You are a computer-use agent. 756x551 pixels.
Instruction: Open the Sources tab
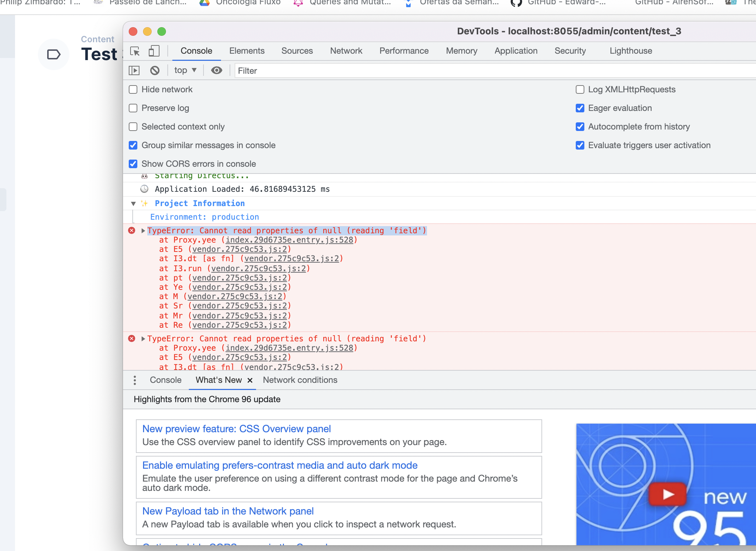[x=297, y=51]
